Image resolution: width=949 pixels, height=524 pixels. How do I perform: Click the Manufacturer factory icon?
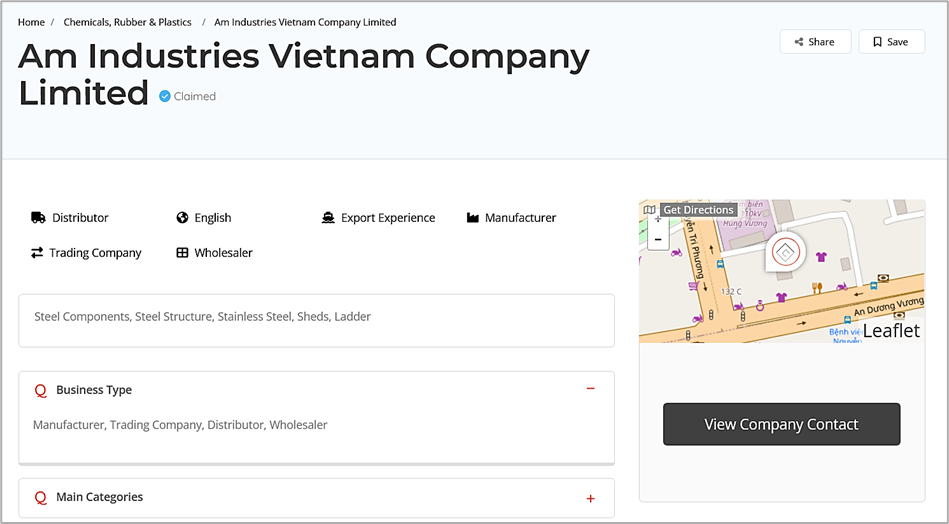click(x=473, y=218)
